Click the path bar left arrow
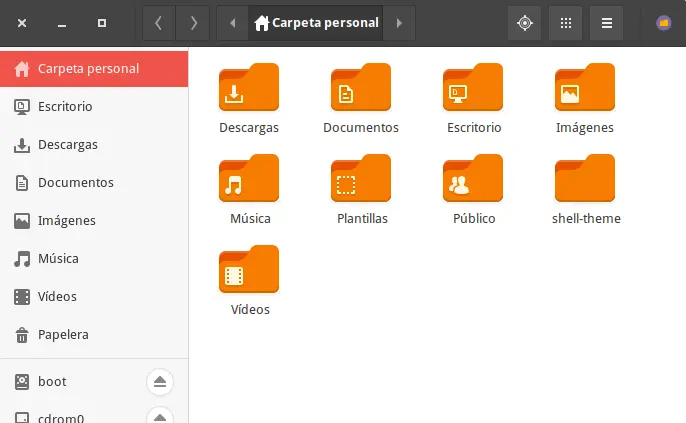The width and height of the screenshot is (686, 423). pyautogui.click(x=232, y=23)
